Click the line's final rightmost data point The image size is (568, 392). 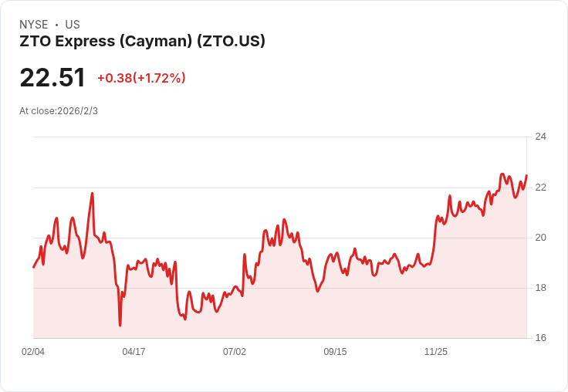coord(526,175)
